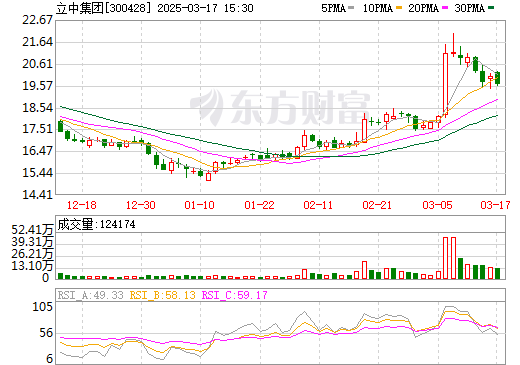The height and width of the screenshot is (365, 520).
Task: Click volume axis label 13.10万
Action: 32,266
